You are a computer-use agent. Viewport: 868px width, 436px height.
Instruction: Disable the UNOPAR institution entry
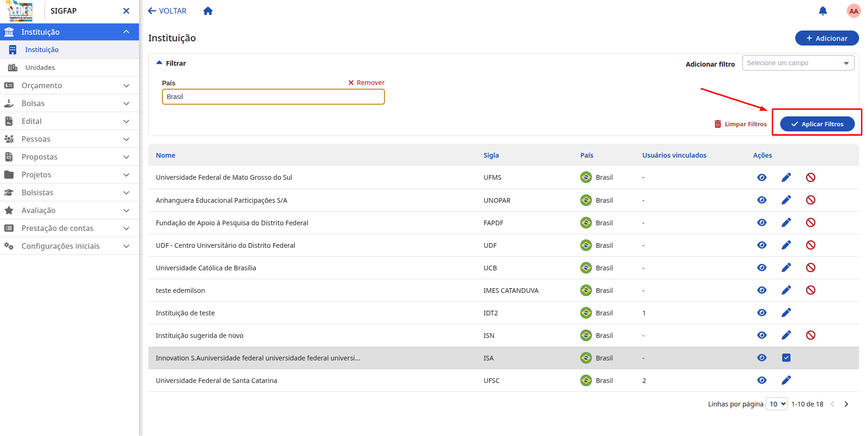pyautogui.click(x=810, y=200)
